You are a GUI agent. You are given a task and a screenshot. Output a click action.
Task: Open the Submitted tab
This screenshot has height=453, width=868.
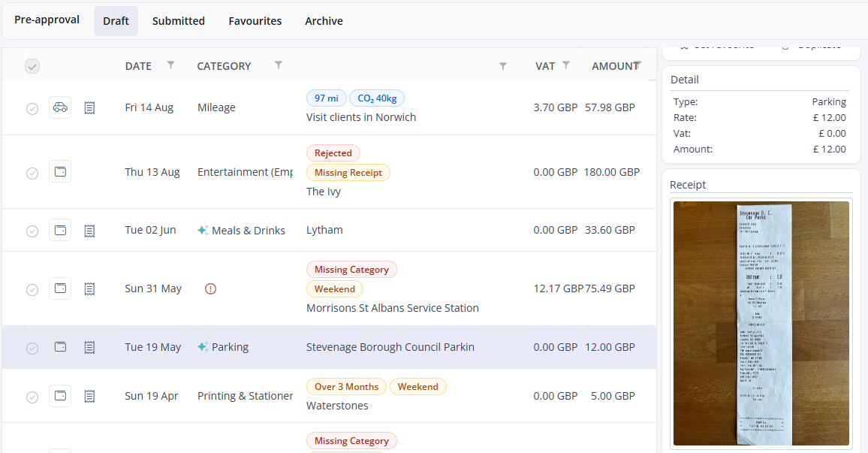(x=178, y=21)
